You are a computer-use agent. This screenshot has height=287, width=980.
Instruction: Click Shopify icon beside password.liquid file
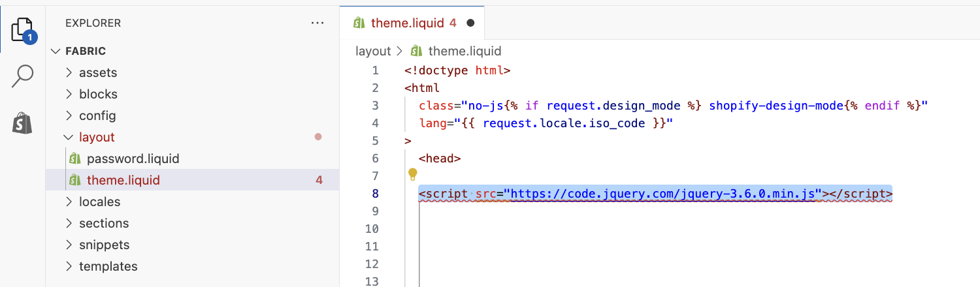pyautogui.click(x=75, y=159)
